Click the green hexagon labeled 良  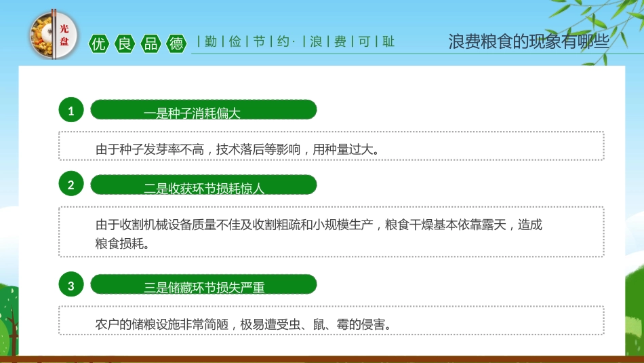125,43
